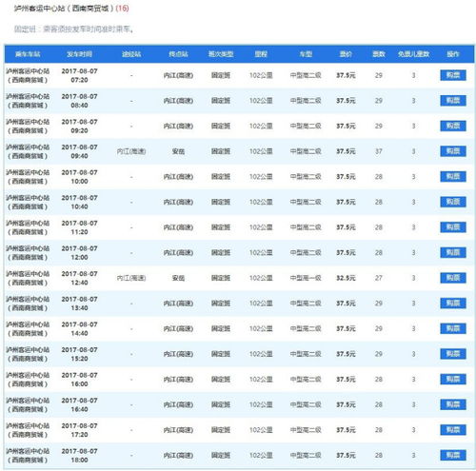The height and width of the screenshot is (471, 476).
Task: Select 安岳 destination in the 12:40 row
Action: click(x=178, y=278)
